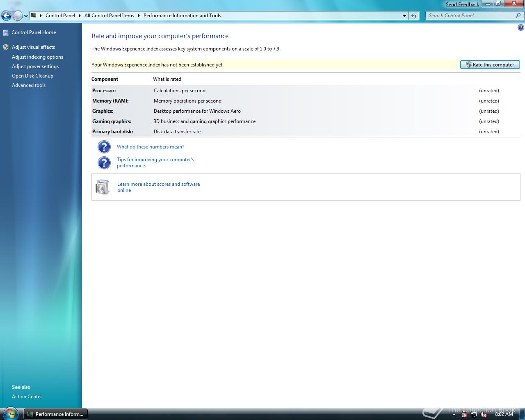This screenshot has width=525, height=420.
Task: Click the question icon beside 'What do these numbers mean?'
Action: (104, 147)
